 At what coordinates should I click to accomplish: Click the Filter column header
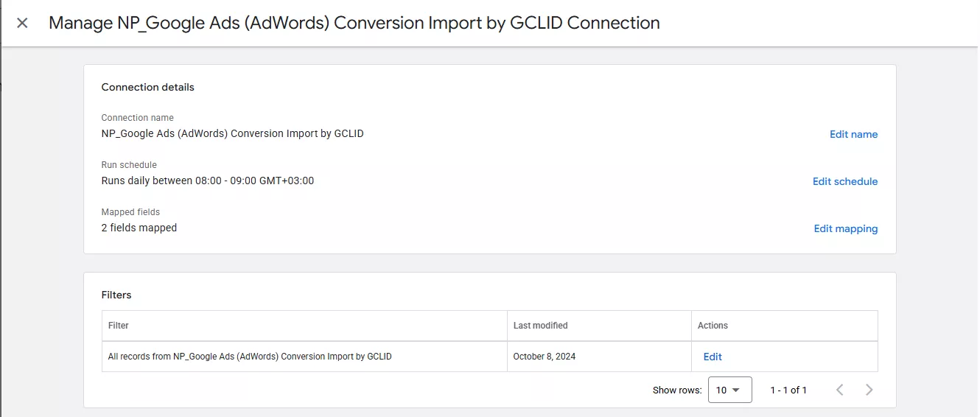tap(119, 325)
